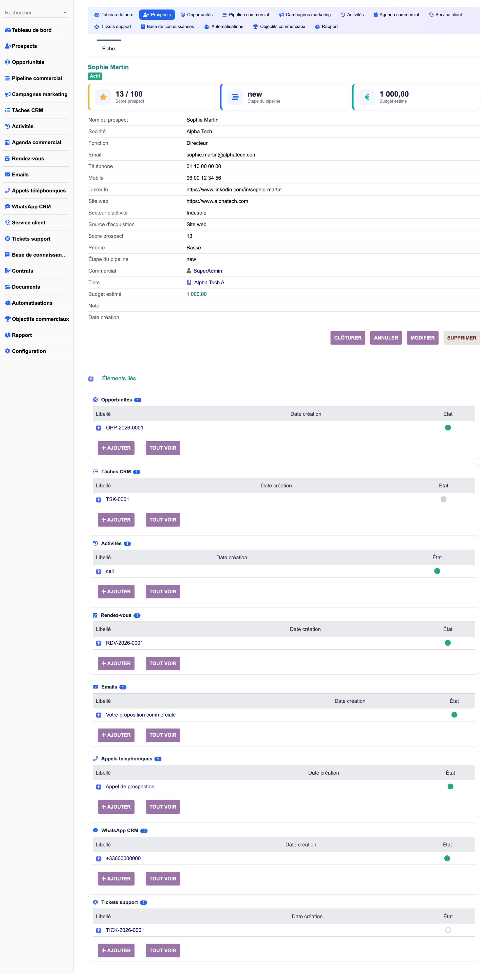
Task: Click the Emails section envelope icon
Action: click(x=96, y=687)
